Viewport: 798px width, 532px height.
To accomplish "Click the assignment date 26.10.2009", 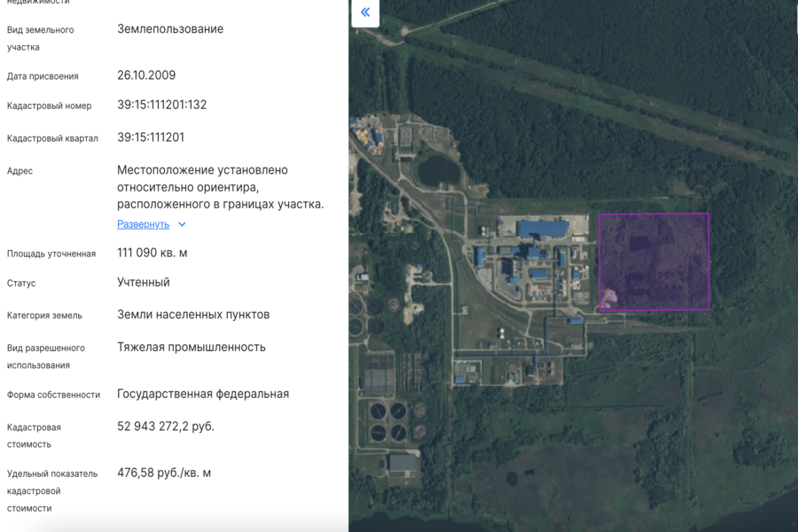I will click(146, 75).
